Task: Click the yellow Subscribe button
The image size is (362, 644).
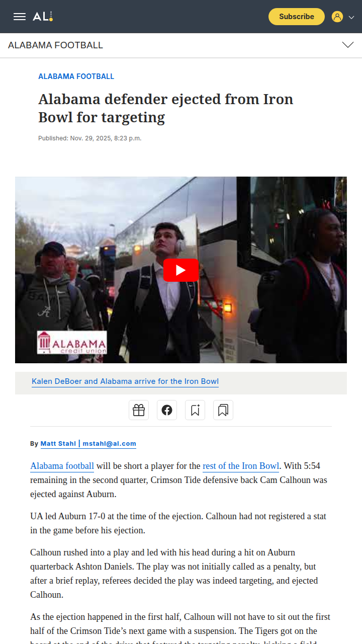Action: click(x=297, y=17)
